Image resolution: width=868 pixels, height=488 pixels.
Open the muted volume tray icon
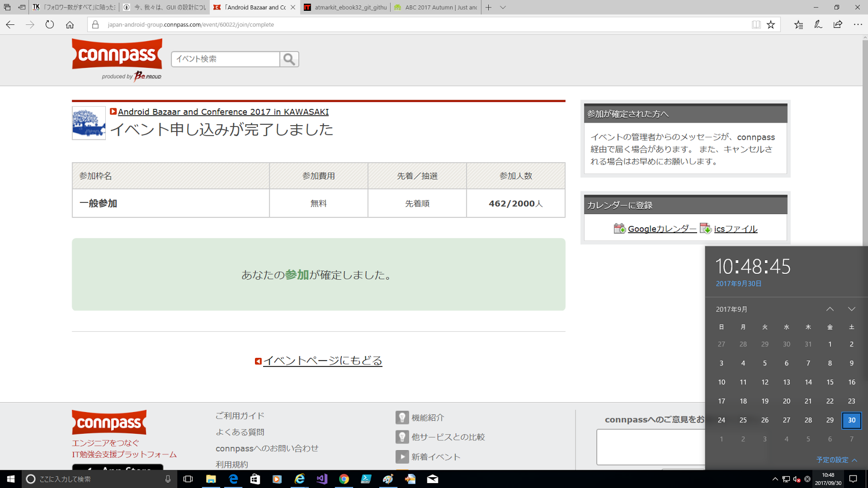[x=796, y=479]
